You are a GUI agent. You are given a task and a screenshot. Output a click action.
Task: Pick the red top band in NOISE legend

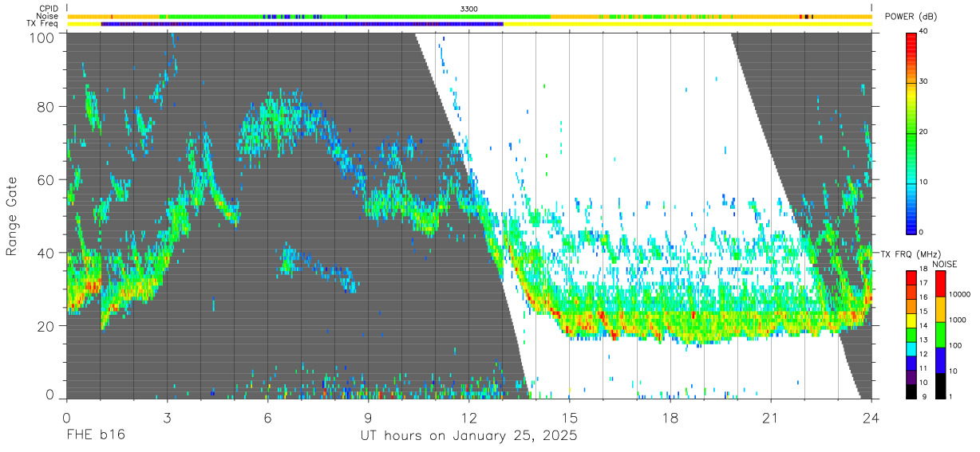point(940,284)
